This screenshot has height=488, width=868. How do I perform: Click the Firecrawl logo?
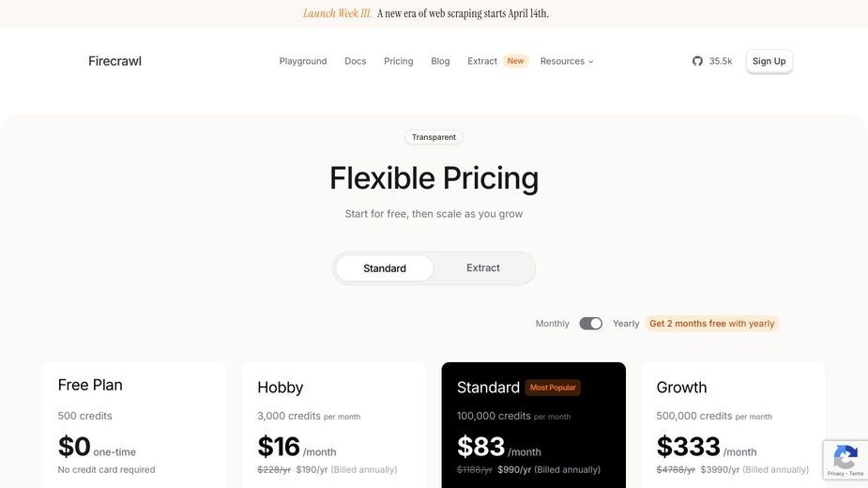tap(114, 61)
